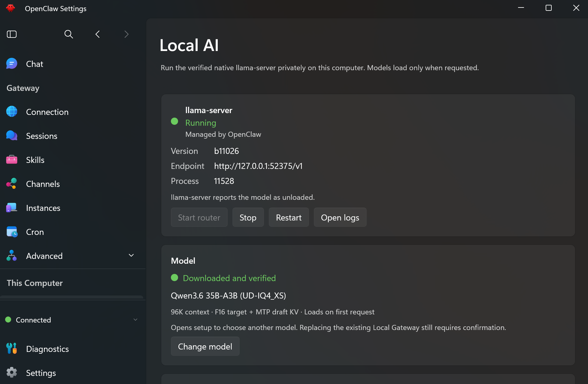588x384 pixels.
Task: Open the Instances page
Action: point(72,208)
